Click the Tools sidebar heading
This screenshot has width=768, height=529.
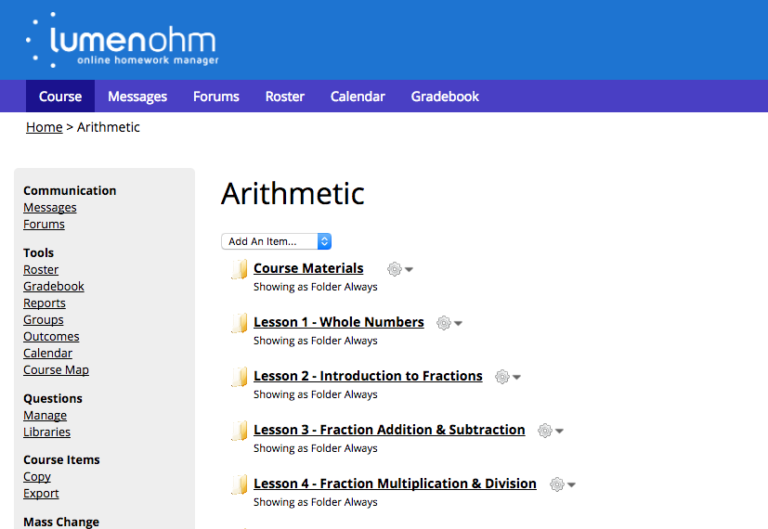[39, 253]
